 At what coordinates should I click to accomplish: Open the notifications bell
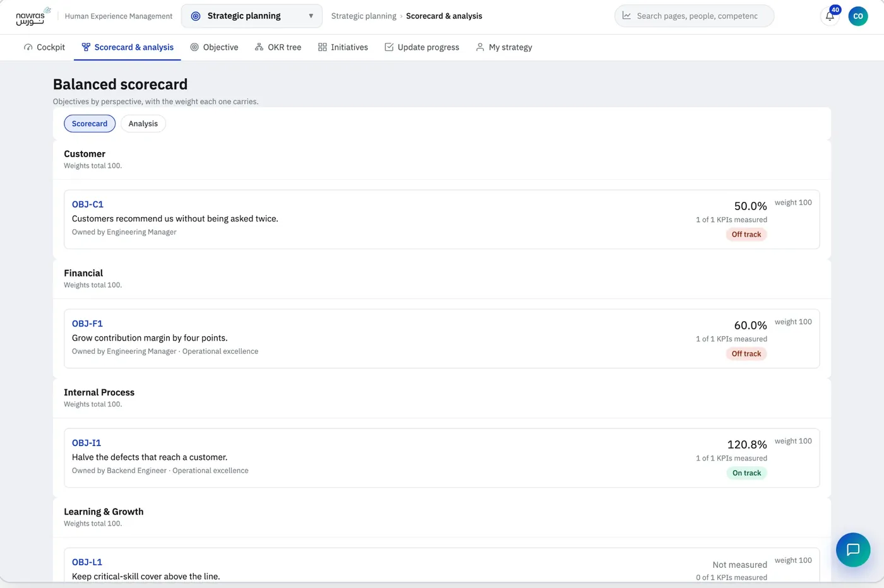coord(830,16)
